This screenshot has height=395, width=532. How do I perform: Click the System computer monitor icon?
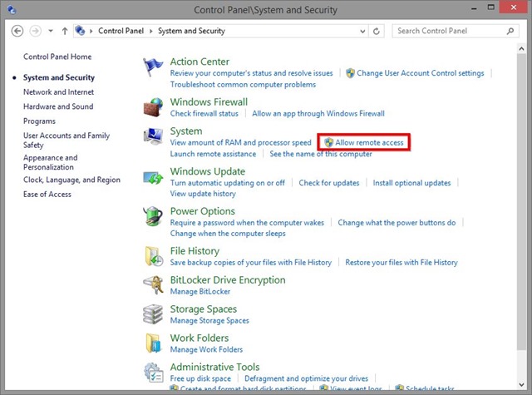tap(153, 136)
